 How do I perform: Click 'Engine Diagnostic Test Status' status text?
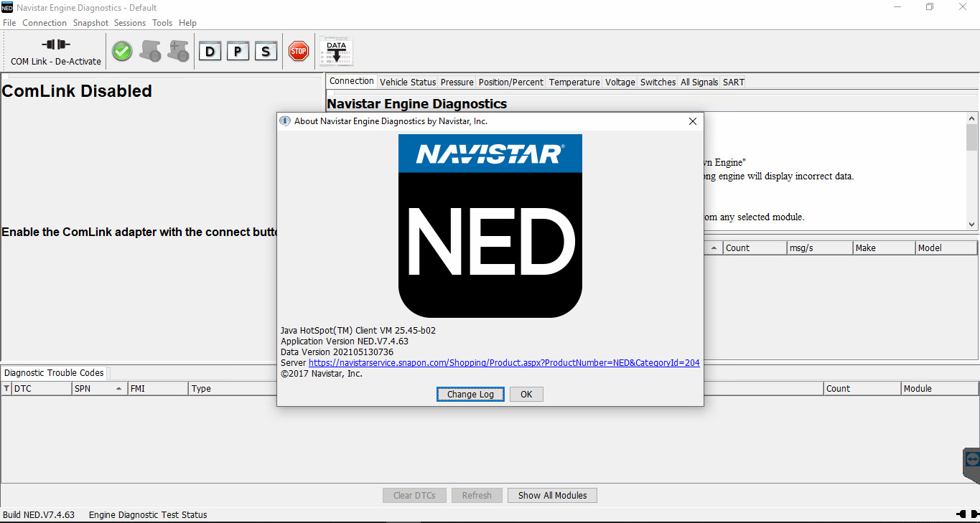tap(148, 514)
